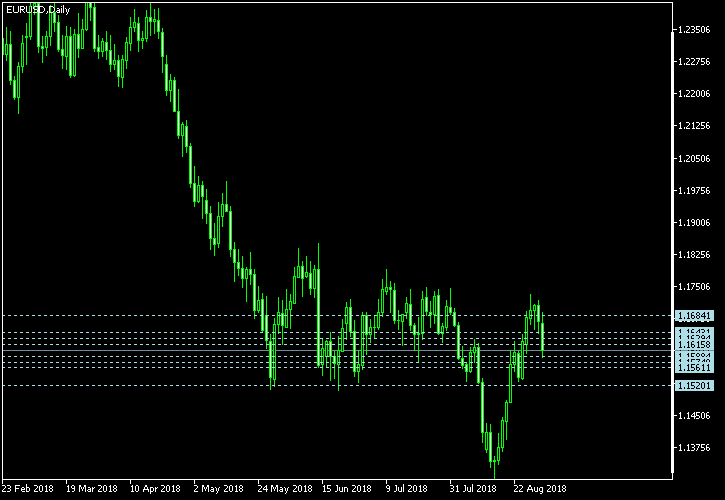Click the 1.19006 price scale value
Screen dimensions: 725x500
point(694,222)
